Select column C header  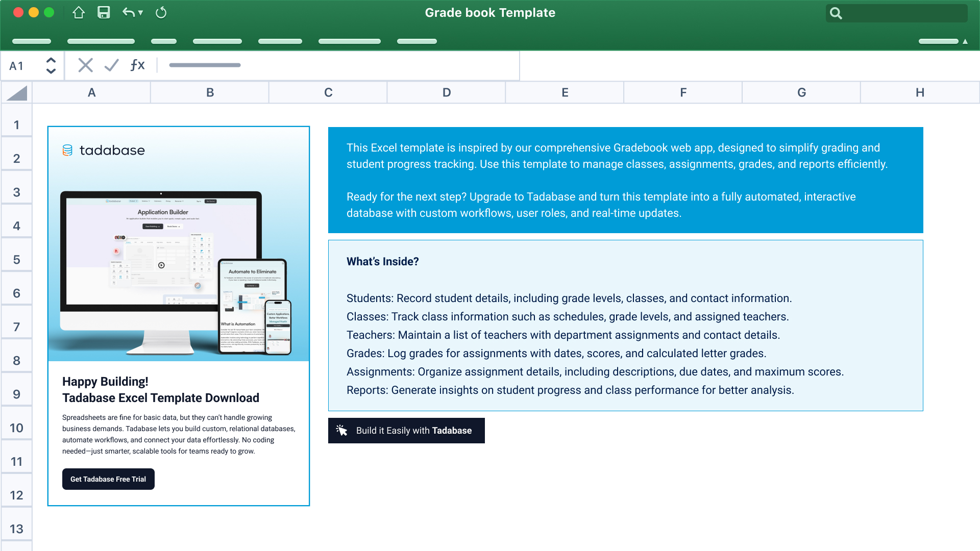point(328,93)
